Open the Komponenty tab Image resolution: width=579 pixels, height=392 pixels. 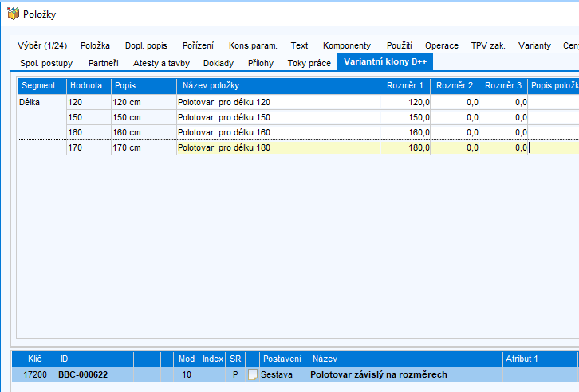(346, 45)
